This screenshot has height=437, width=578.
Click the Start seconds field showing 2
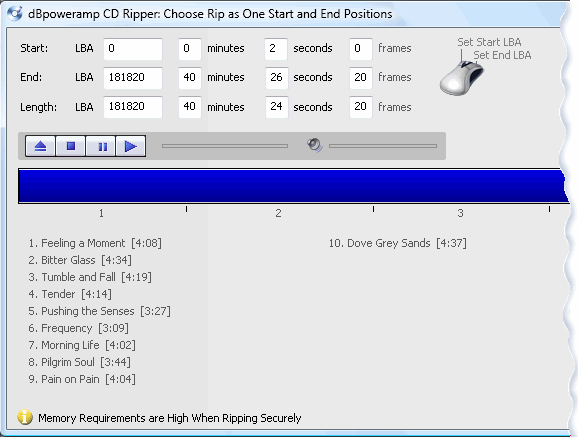[276, 49]
